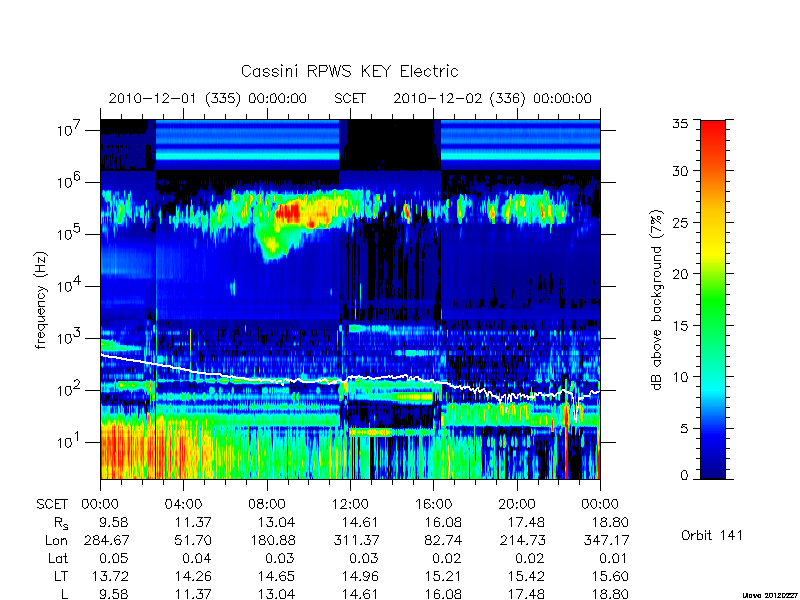Click the LT value "13.72"
The height and width of the screenshot is (600, 800).
coord(110,576)
